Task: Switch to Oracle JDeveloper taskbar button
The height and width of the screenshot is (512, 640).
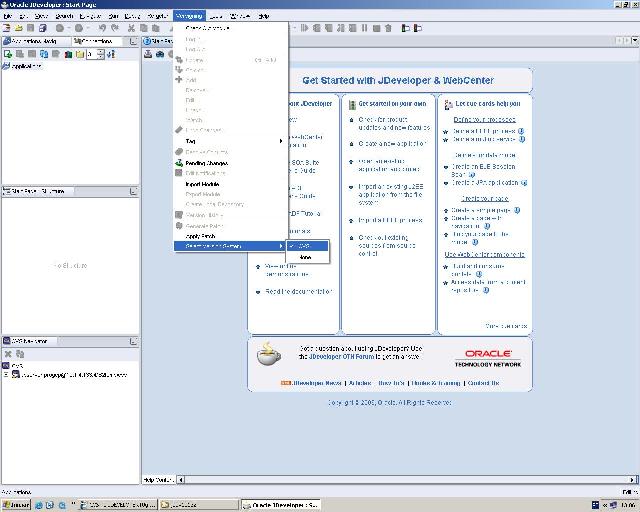Action: tap(281, 505)
